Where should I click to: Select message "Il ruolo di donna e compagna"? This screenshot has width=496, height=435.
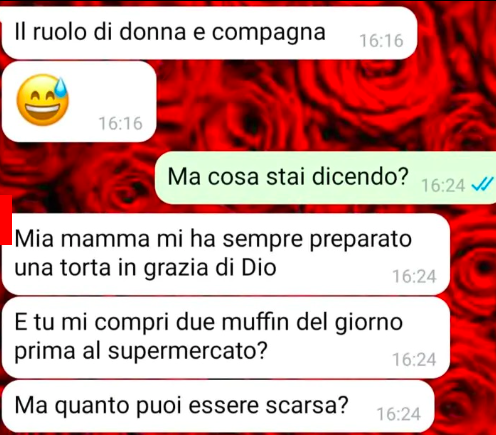209,33
